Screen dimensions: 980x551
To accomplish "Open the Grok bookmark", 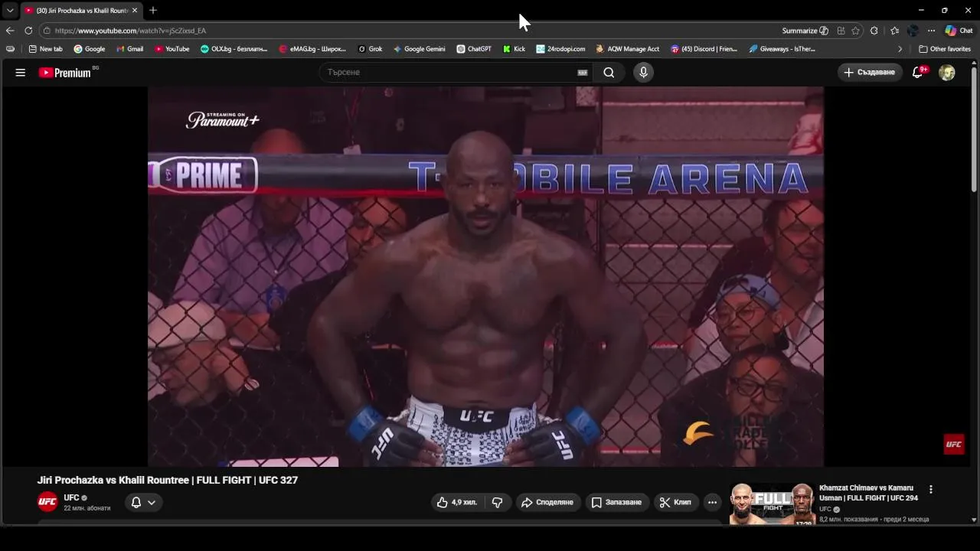I will coord(371,49).
